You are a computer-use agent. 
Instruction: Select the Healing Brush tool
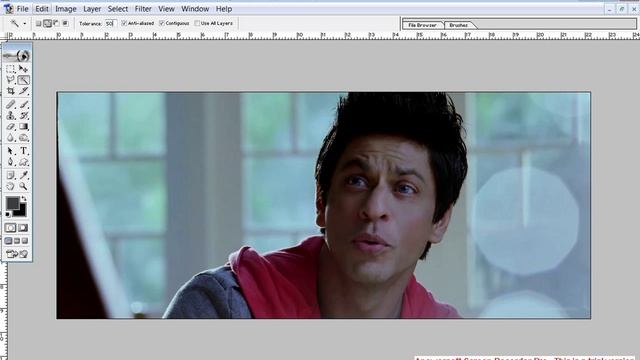pos(11,104)
